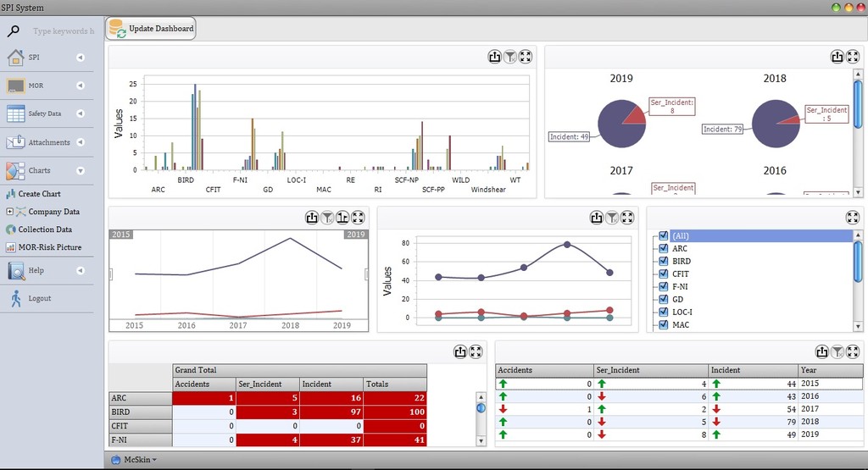Focus the keyword search field

(x=63, y=31)
